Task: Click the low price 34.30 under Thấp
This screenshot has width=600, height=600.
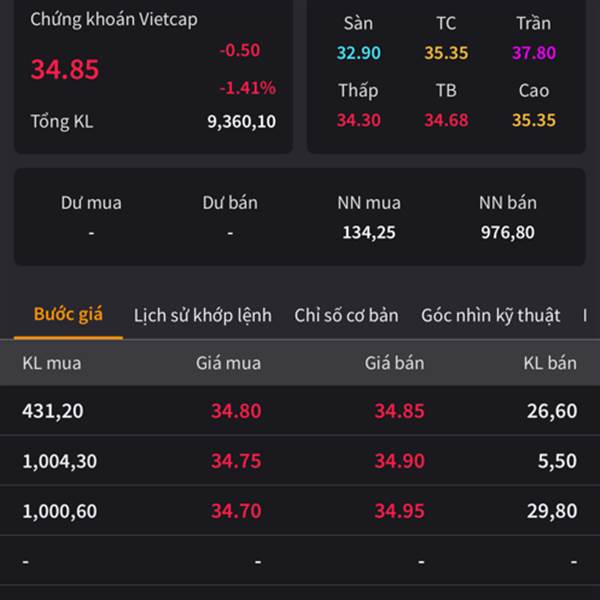Action: point(358,120)
